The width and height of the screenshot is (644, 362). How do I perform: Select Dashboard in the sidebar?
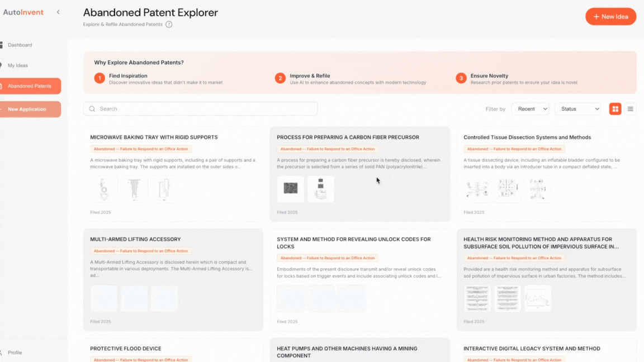tap(20, 45)
